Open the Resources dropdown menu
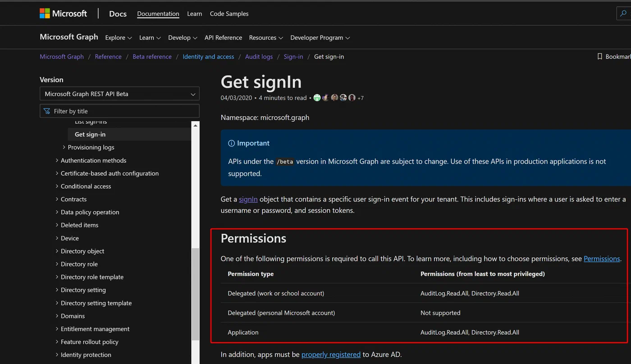The image size is (631, 364). pos(266,38)
